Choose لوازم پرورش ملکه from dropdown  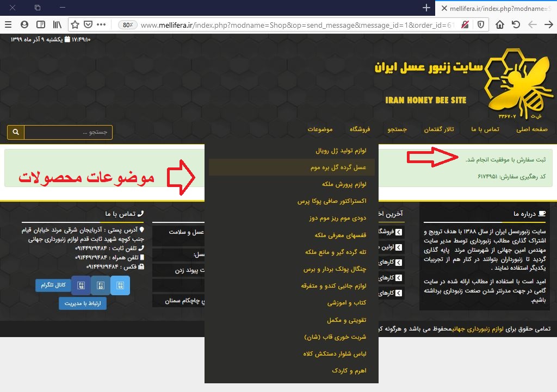[x=341, y=184]
